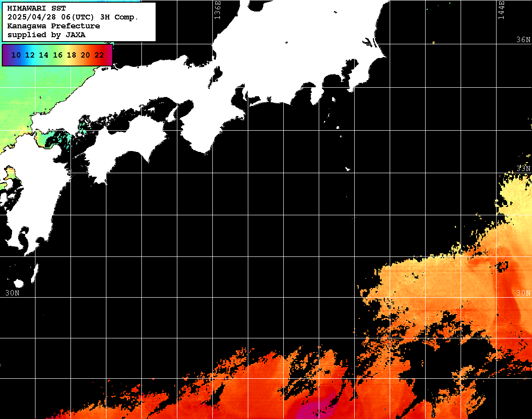The image size is (532, 419).
Task: Click the "36N" latitude label
Action: click(x=524, y=40)
